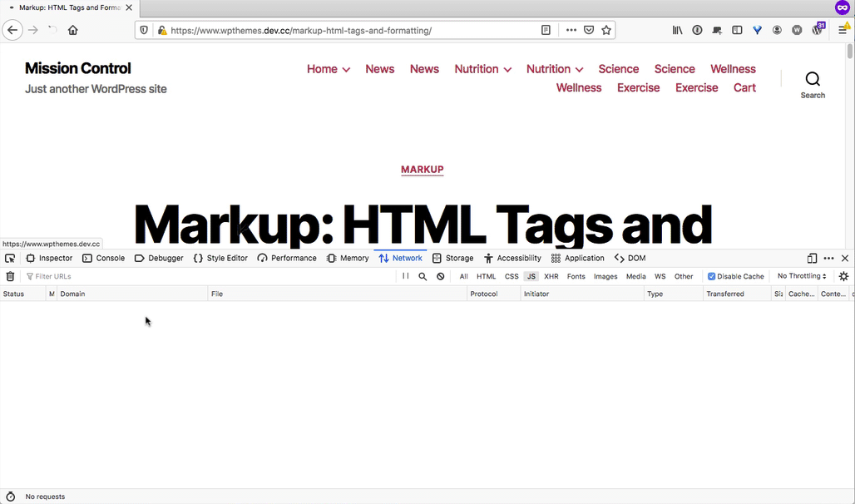The width and height of the screenshot is (855, 504).
Task: Open the Cart link in navigation
Action: coord(744,87)
